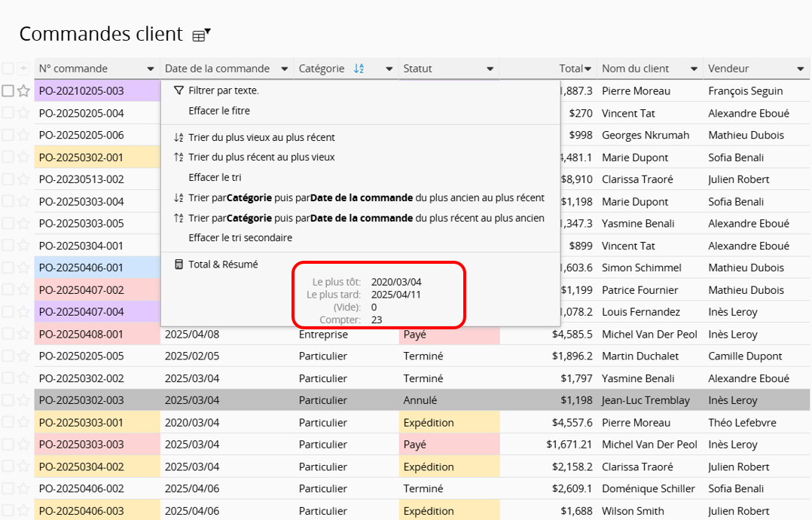Click 'Effacer le tri' option
This screenshot has width=812, height=520.
[x=215, y=177]
